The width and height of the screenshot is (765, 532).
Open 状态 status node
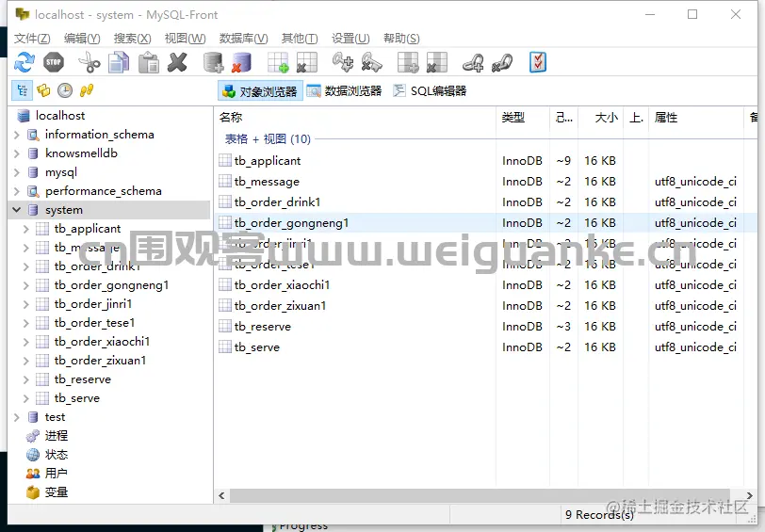coord(57,455)
